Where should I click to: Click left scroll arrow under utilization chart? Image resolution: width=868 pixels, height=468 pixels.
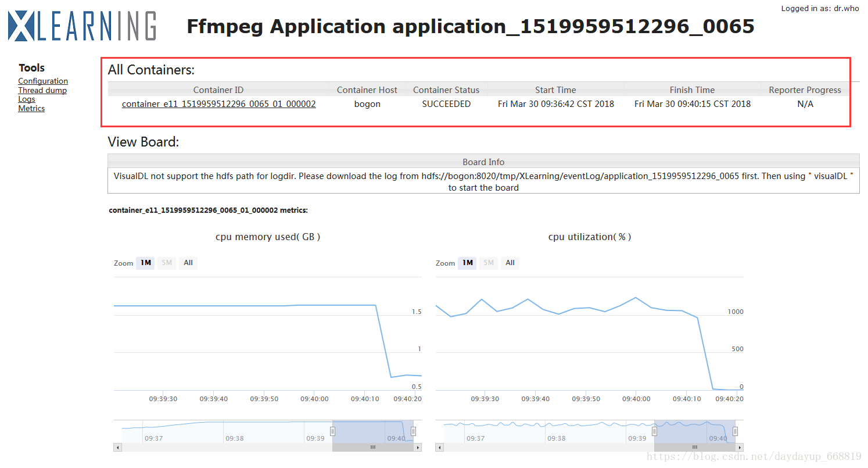coord(440,447)
